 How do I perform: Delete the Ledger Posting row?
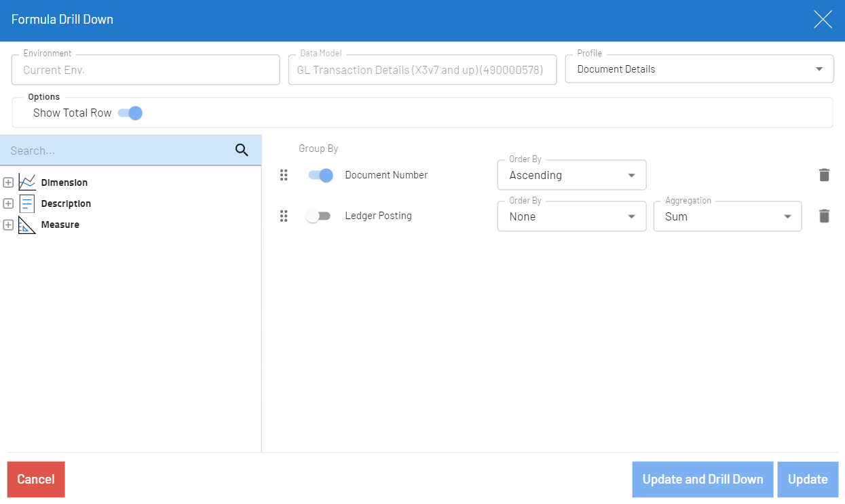pos(824,216)
